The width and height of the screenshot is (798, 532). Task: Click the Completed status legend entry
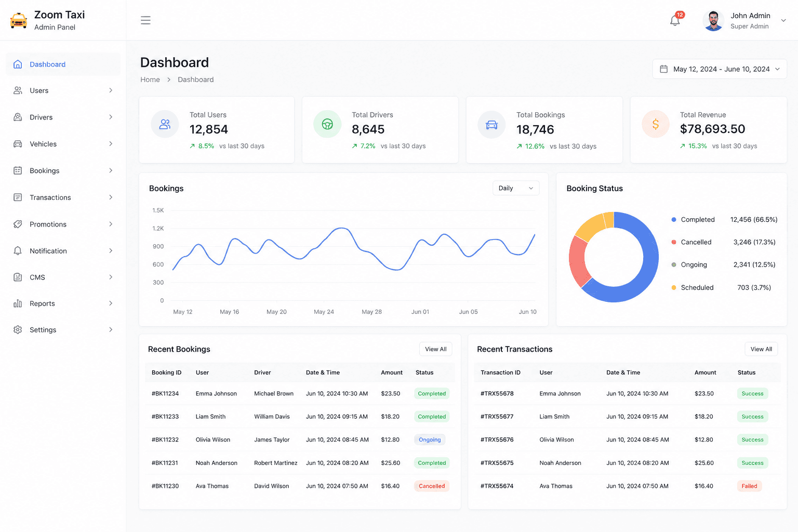[x=724, y=220]
